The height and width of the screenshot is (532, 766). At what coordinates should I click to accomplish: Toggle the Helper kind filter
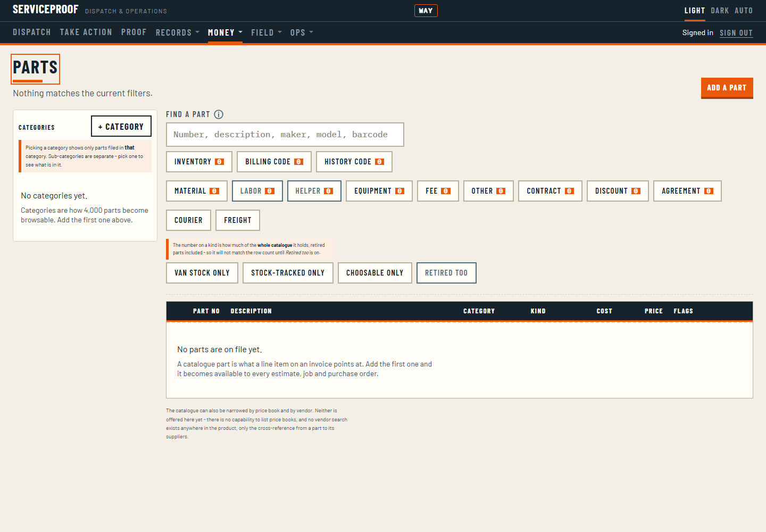point(314,191)
